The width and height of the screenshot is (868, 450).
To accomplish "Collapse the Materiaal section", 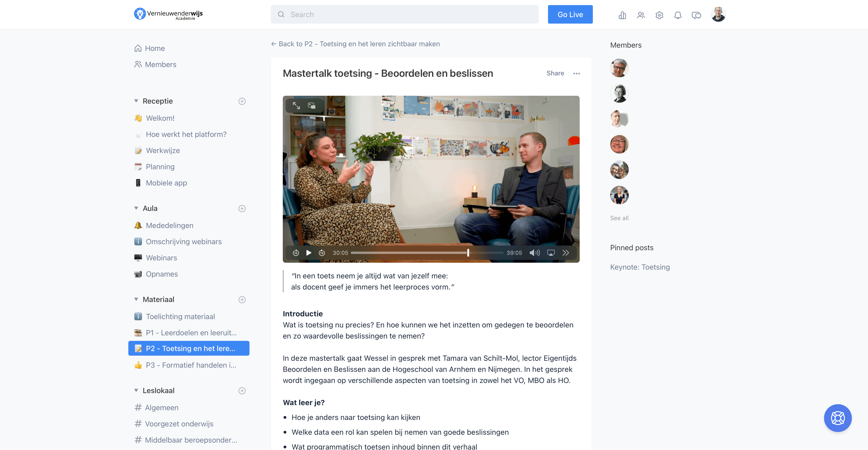I will (136, 299).
